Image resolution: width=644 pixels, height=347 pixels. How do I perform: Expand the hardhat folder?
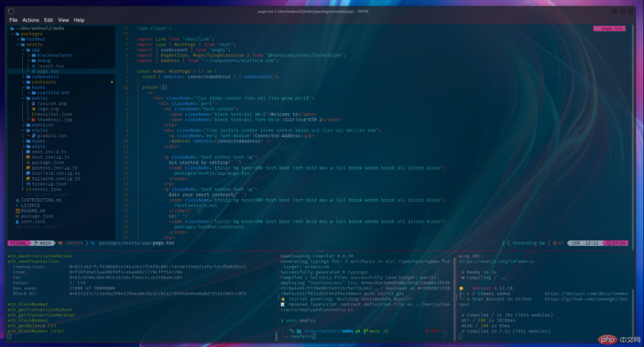click(x=18, y=39)
